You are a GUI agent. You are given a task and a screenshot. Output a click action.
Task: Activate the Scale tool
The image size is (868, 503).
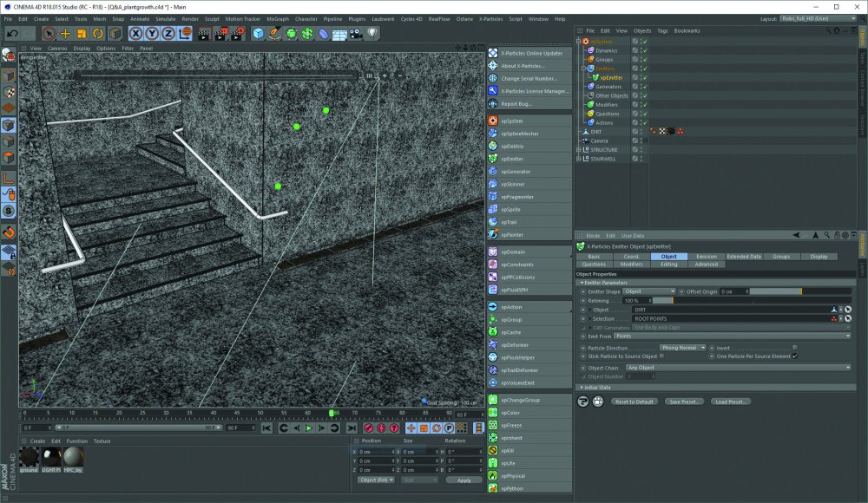[x=82, y=34]
